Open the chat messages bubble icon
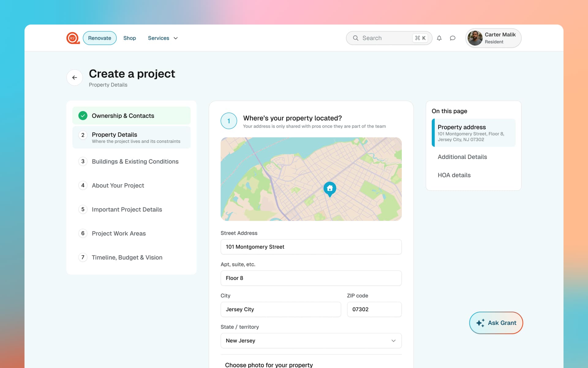This screenshot has height=368, width=588. [x=453, y=38]
